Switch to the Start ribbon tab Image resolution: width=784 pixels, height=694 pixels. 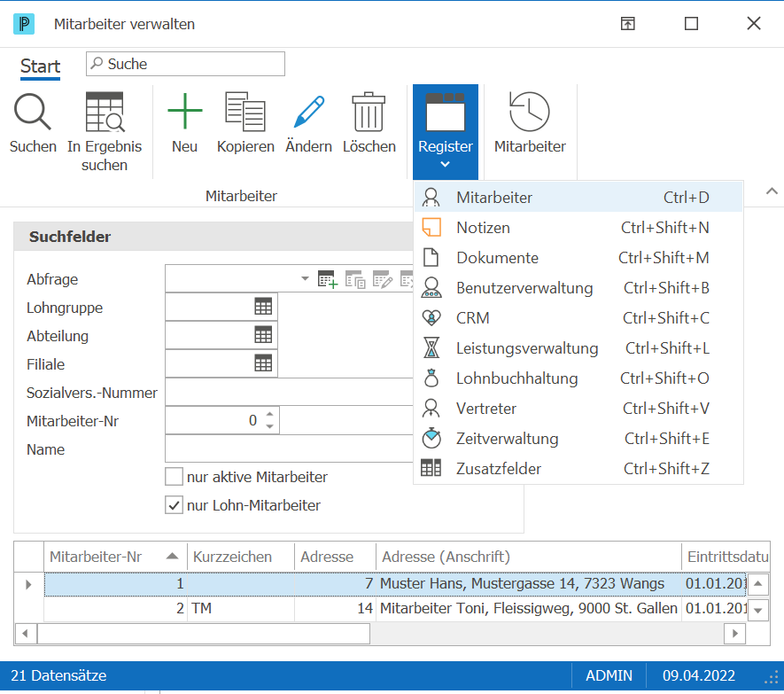tap(40, 66)
